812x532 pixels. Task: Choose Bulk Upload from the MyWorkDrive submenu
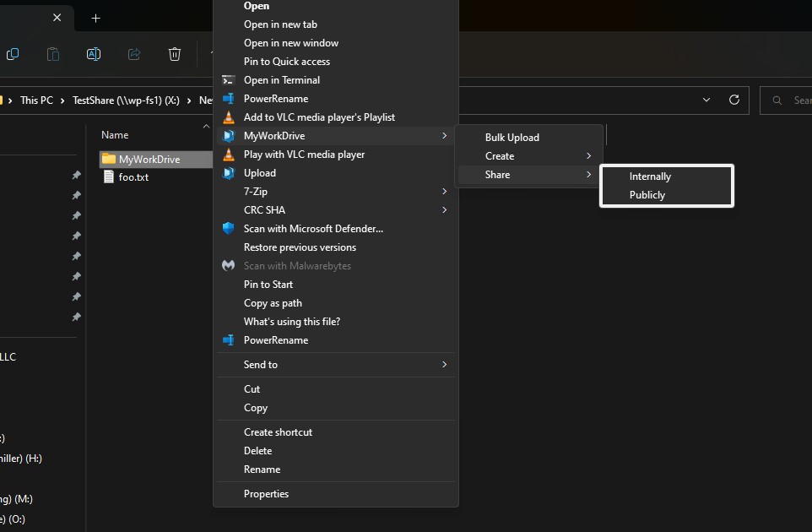pyautogui.click(x=512, y=138)
